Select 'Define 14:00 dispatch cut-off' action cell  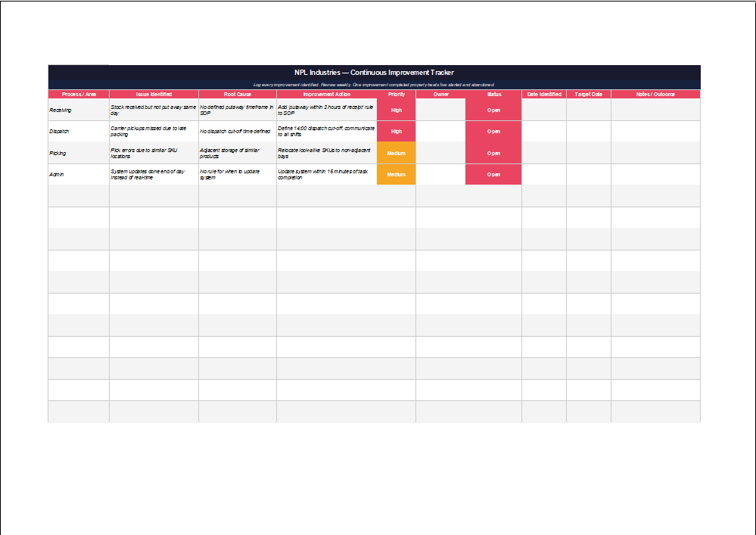click(327, 132)
